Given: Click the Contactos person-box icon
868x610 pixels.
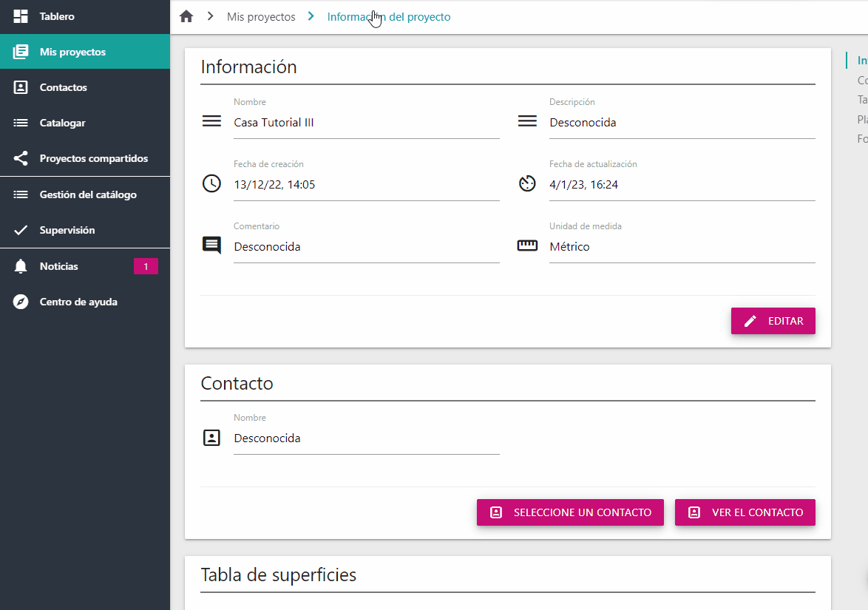Looking at the screenshot, I should click(x=21, y=87).
